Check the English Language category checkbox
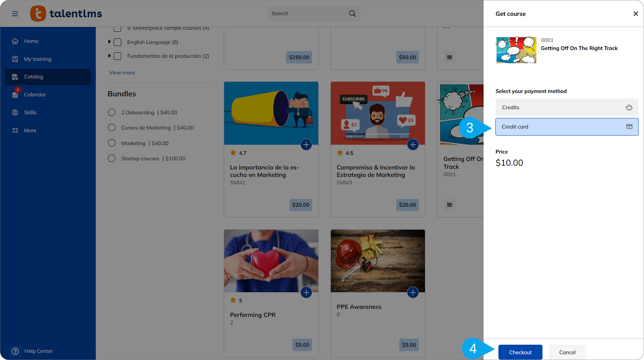 [117, 42]
